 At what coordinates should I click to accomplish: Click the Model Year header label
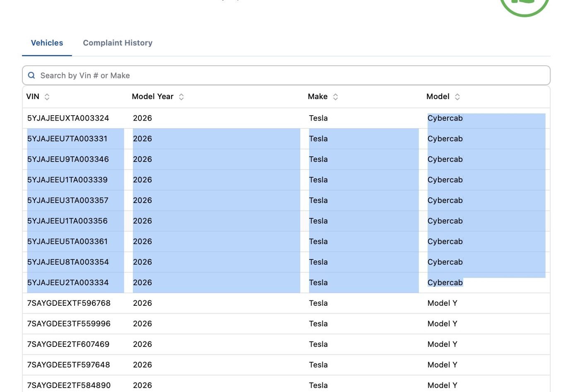(152, 97)
